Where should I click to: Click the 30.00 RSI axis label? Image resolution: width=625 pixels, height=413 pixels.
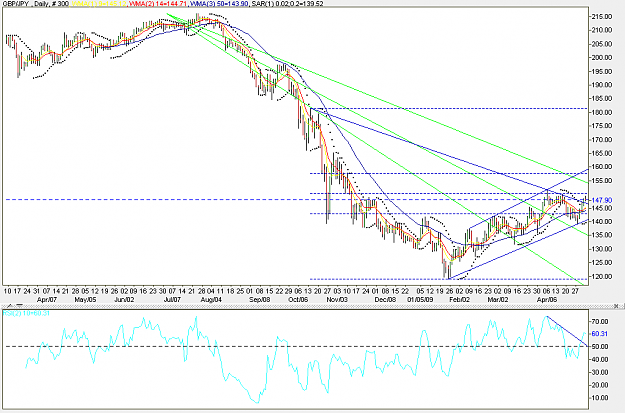point(600,372)
